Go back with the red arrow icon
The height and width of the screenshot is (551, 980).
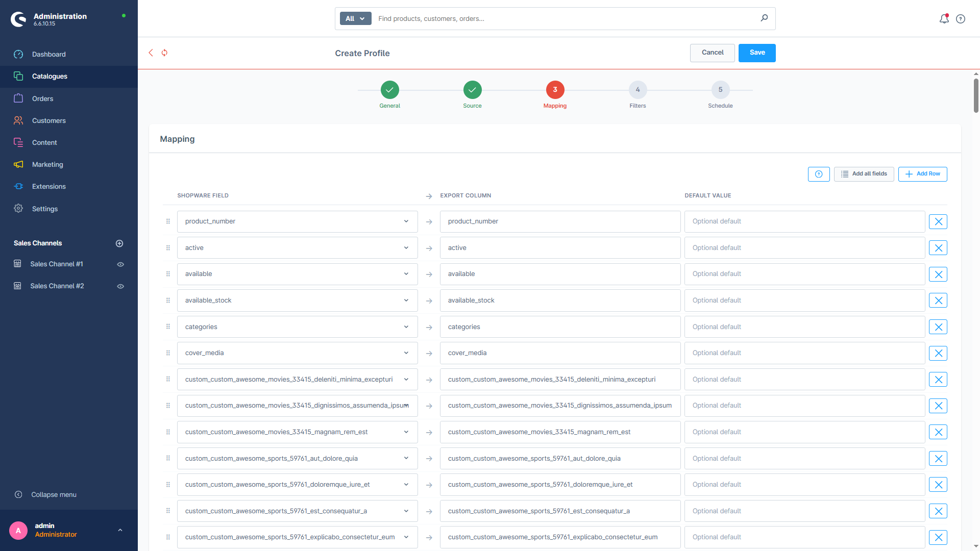coord(151,53)
